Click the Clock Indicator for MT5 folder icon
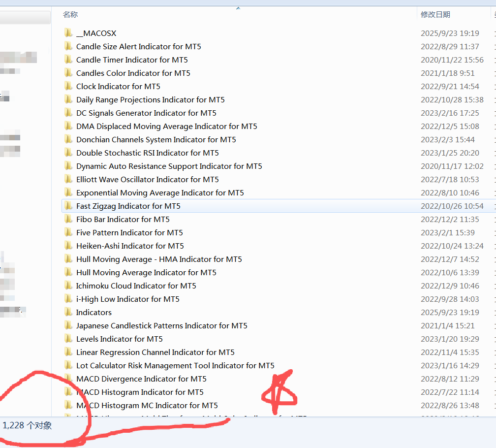 point(68,86)
